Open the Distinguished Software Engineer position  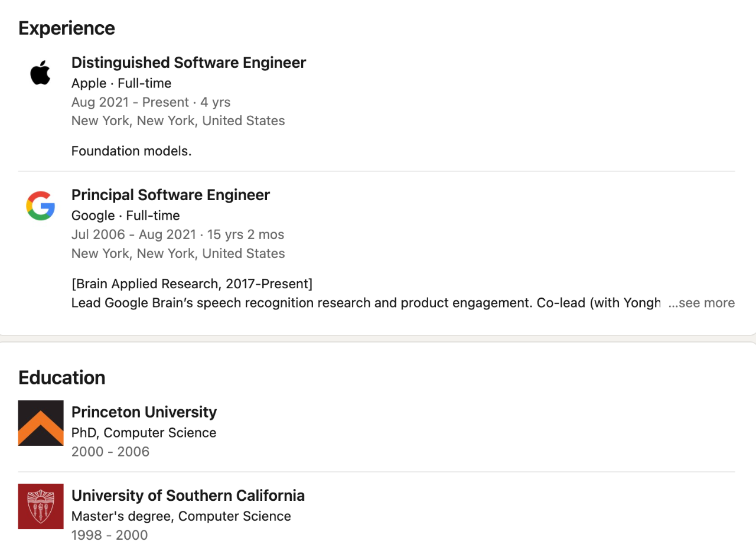(x=188, y=63)
